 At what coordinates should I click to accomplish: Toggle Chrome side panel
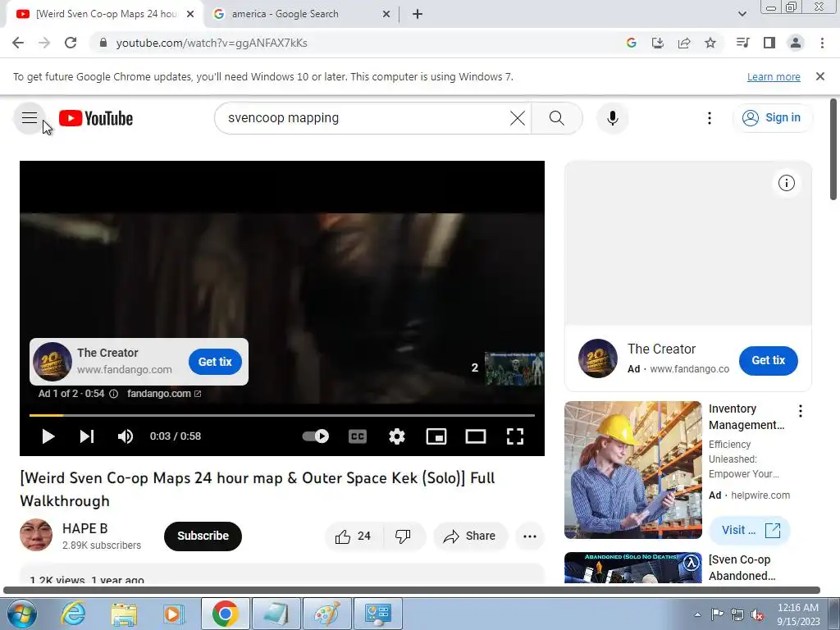769,43
